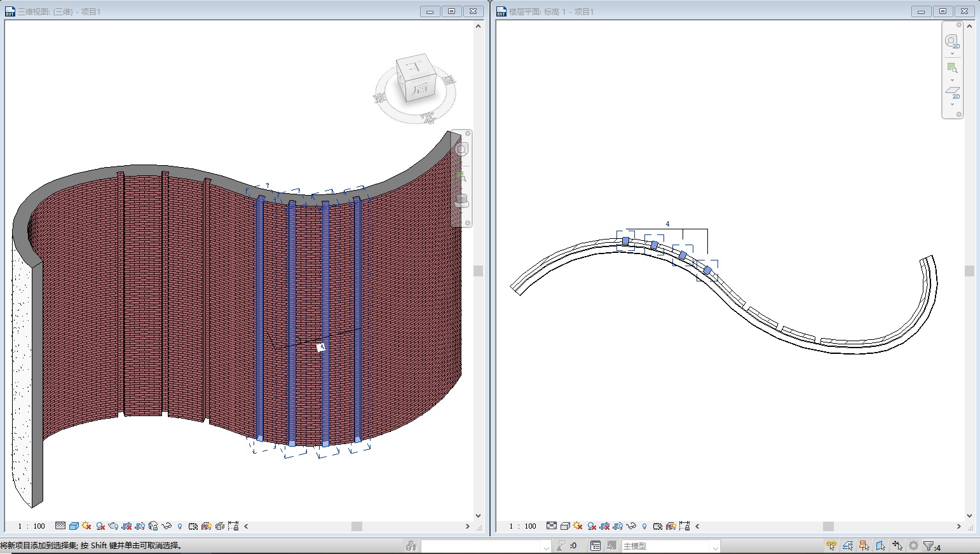Open the 1 : 100 scale list in floor plan view

(523, 526)
